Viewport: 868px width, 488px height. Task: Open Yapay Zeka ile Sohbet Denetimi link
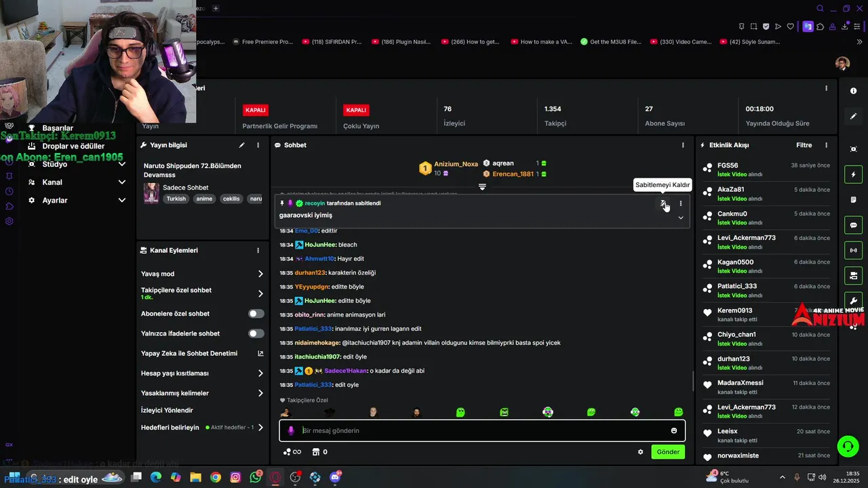tap(202, 354)
